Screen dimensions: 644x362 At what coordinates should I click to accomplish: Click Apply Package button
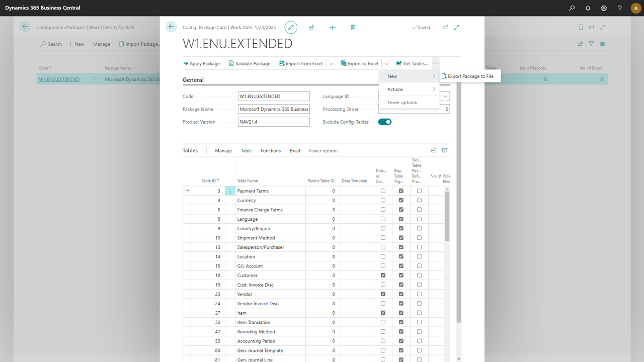201,63
